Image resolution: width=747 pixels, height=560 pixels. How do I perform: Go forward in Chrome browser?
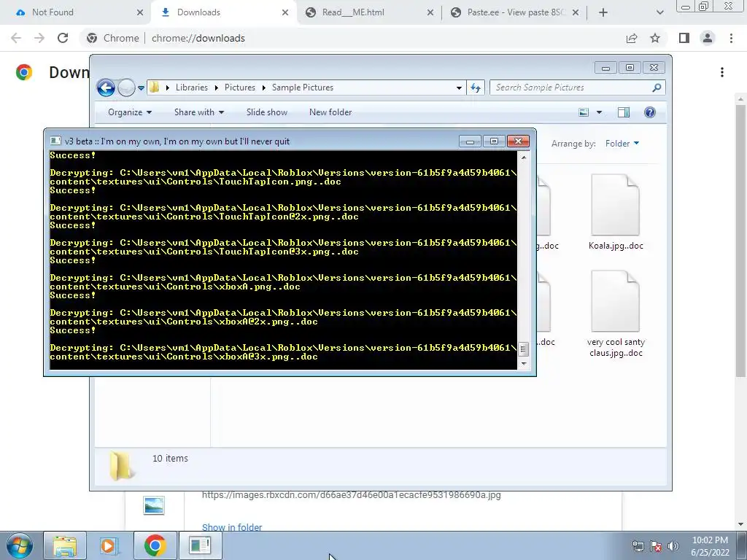39,38
